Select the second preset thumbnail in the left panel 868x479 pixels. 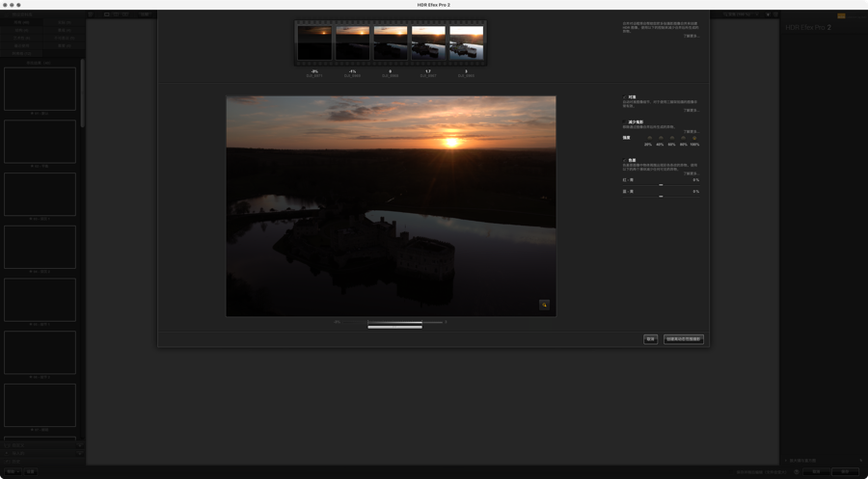(40, 142)
